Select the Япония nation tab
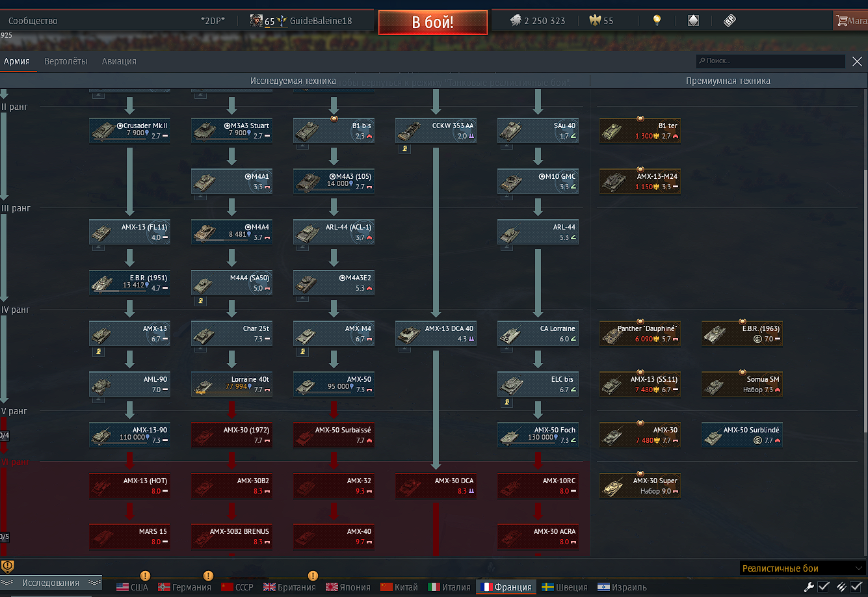The height and width of the screenshot is (597, 868). [x=348, y=587]
